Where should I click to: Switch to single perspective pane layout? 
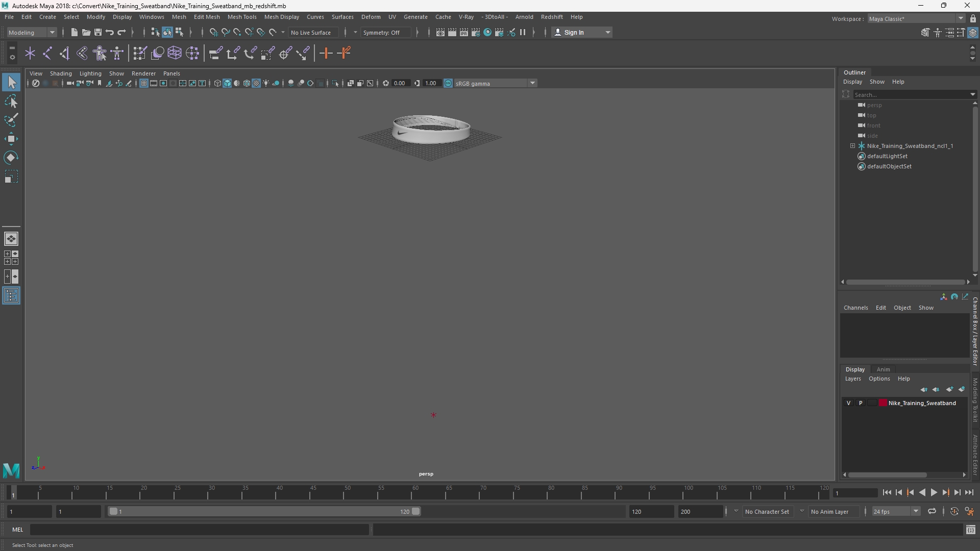point(11,239)
